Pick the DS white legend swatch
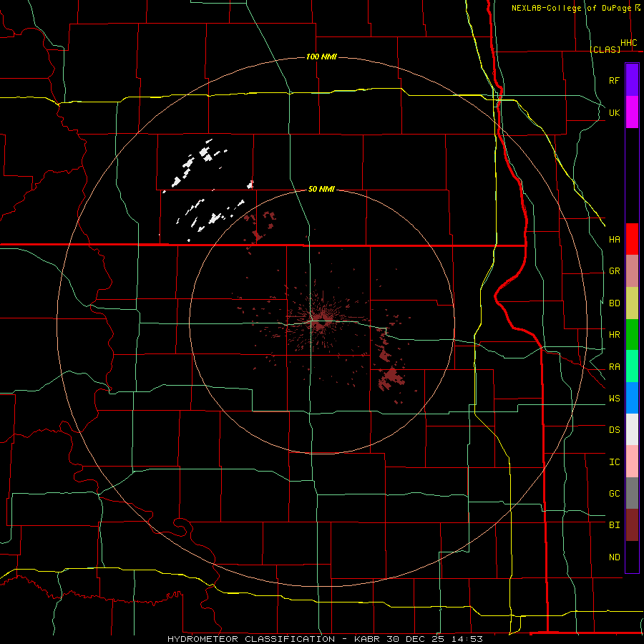The width and height of the screenshot is (644, 644). point(632,429)
